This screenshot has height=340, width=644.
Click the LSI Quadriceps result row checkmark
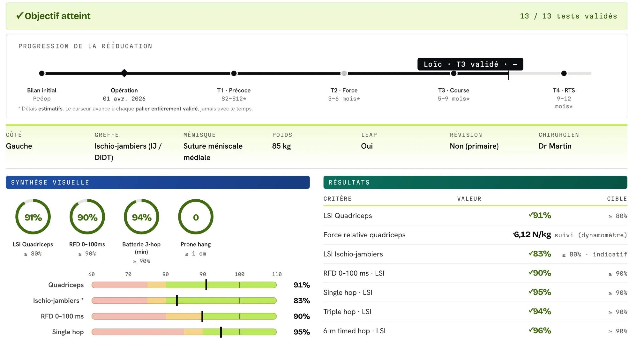point(531,215)
